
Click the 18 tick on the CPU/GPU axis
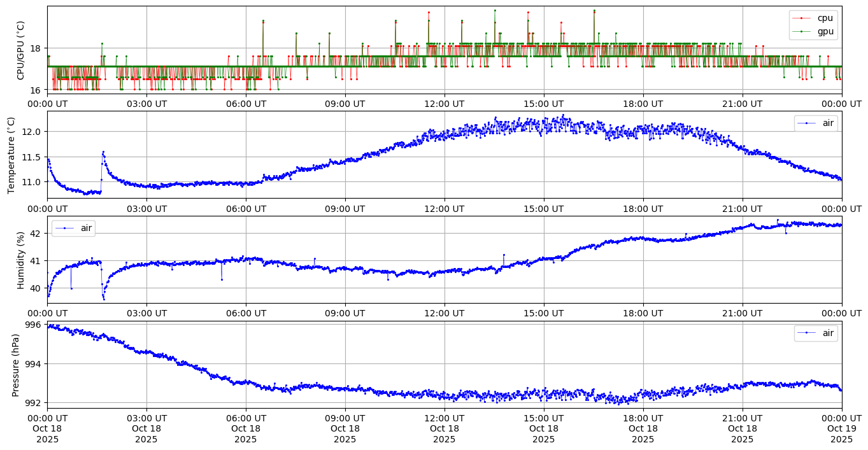point(34,48)
